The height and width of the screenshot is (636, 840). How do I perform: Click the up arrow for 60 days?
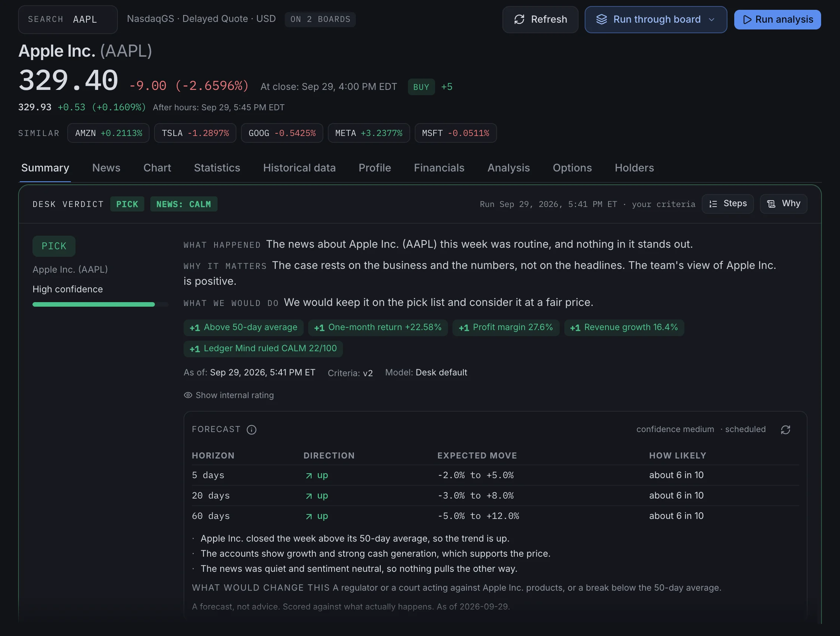coord(309,516)
